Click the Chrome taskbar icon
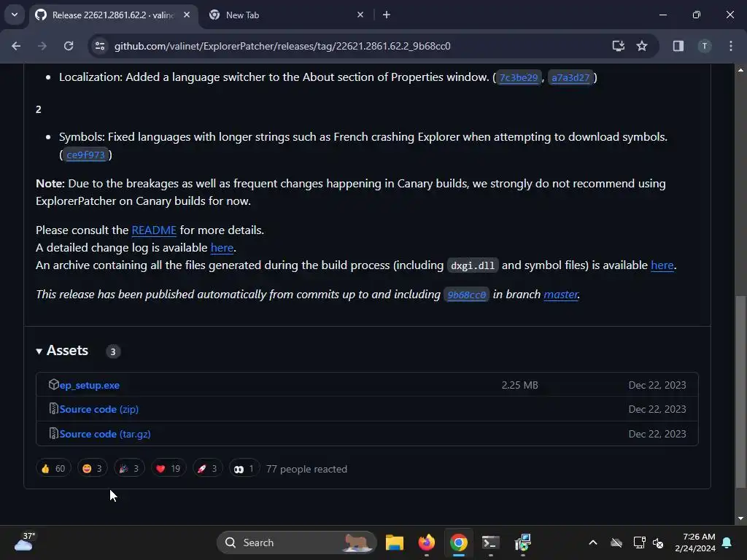The height and width of the screenshot is (560, 747). tap(459, 542)
